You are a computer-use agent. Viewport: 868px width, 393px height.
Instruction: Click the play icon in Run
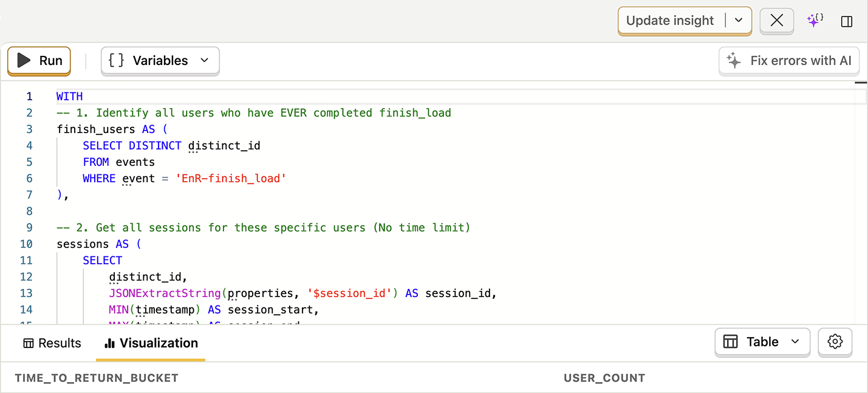point(24,60)
